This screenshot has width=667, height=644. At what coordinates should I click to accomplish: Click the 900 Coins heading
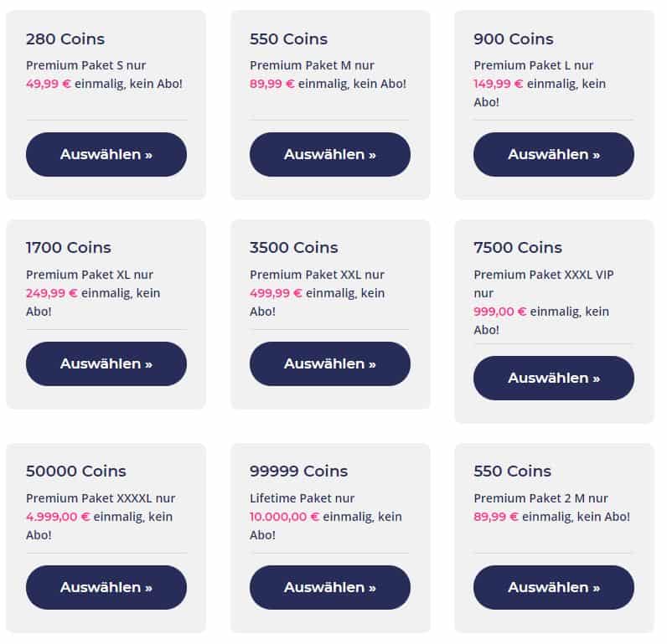coord(514,39)
